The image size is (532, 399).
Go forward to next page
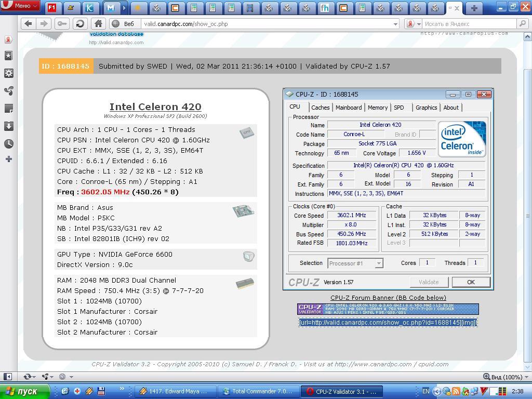coord(44,24)
